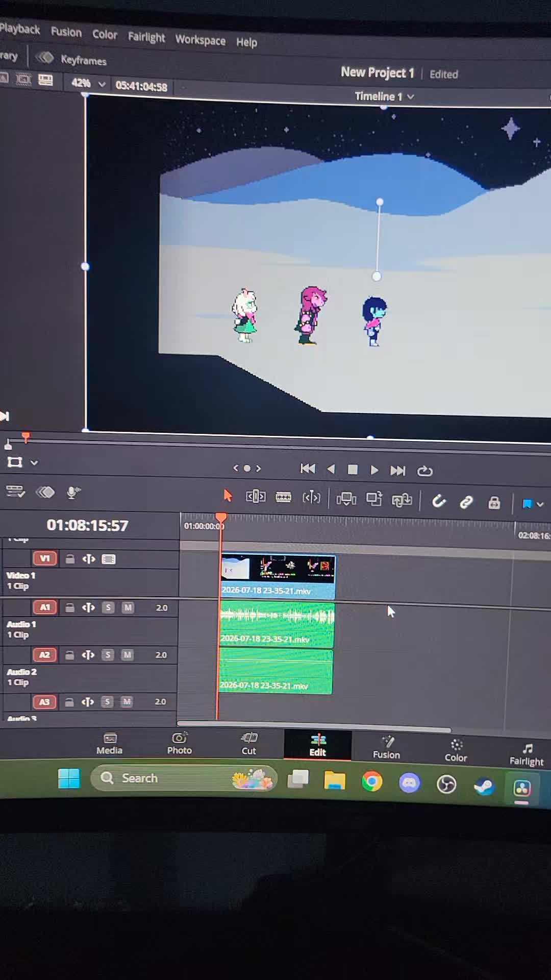551x980 pixels.
Task: Open the Playback menu
Action: point(19,29)
